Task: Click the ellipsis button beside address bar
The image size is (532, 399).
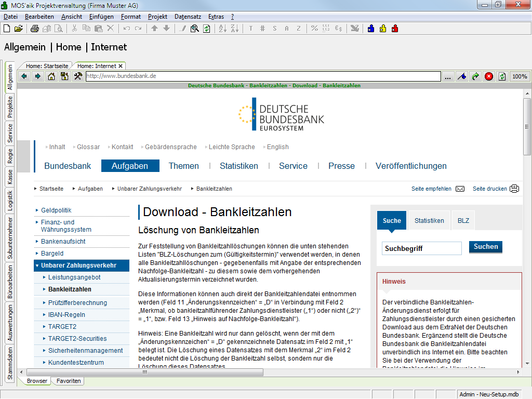Action: tap(448, 77)
